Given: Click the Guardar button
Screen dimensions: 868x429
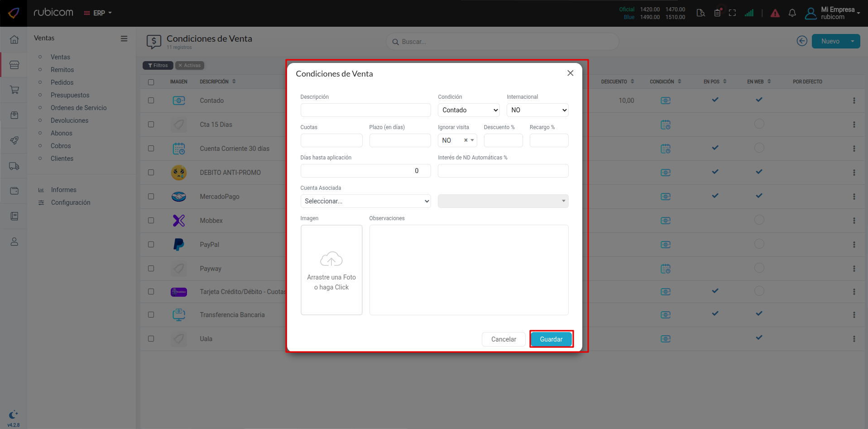Looking at the screenshot, I should tap(551, 339).
